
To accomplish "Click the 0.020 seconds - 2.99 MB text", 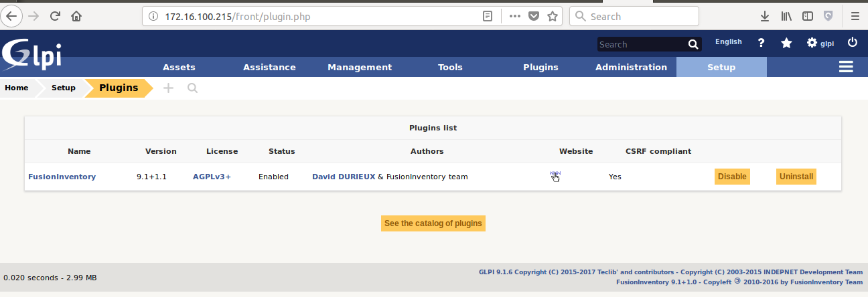I will click(50, 277).
